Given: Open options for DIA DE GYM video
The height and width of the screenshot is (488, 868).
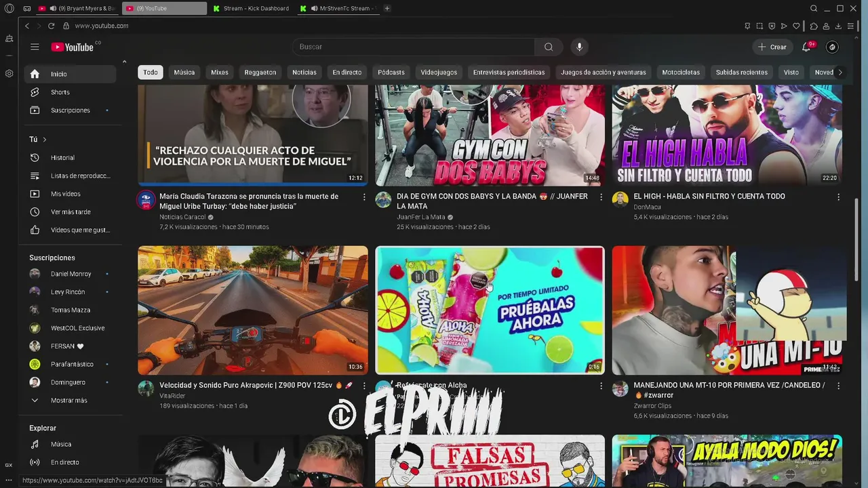Looking at the screenshot, I should (x=601, y=197).
